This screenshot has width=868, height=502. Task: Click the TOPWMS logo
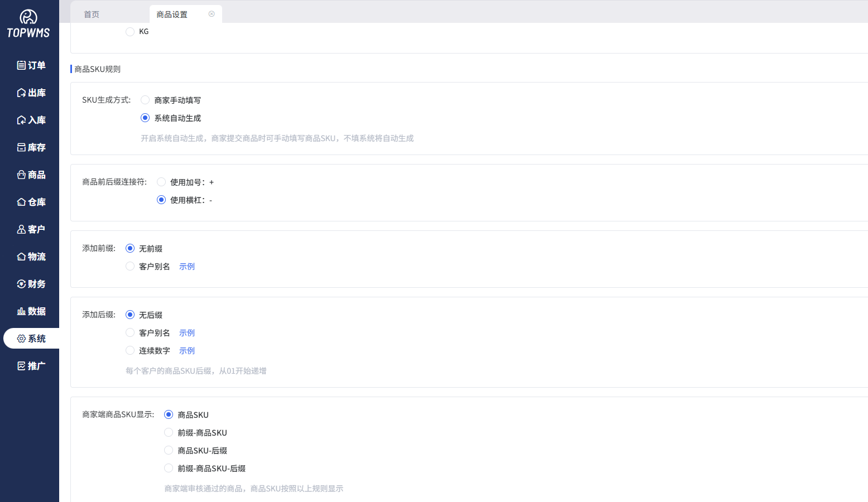tap(28, 24)
